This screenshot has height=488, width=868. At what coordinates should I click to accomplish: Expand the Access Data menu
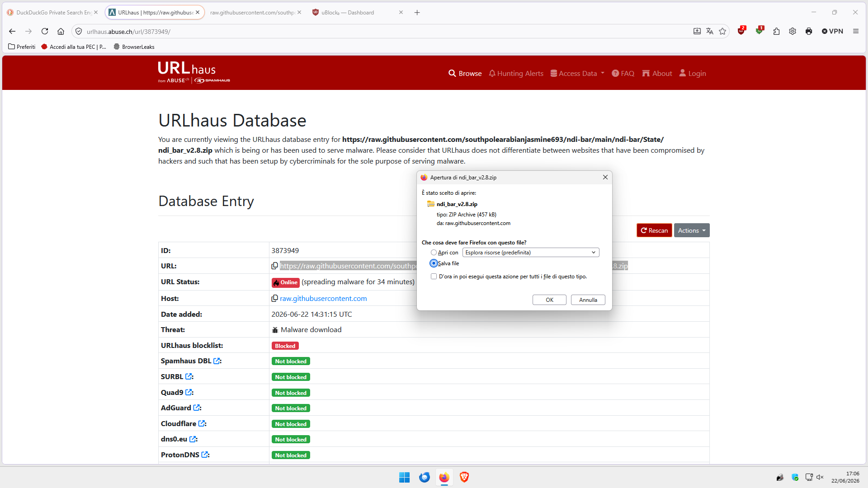point(577,73)
